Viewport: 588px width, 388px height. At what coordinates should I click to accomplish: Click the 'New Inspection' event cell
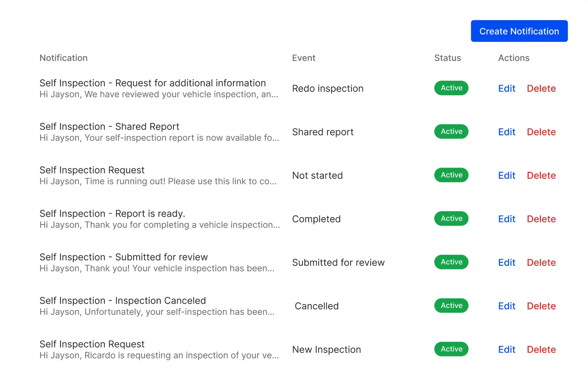(x=327, y=350)
